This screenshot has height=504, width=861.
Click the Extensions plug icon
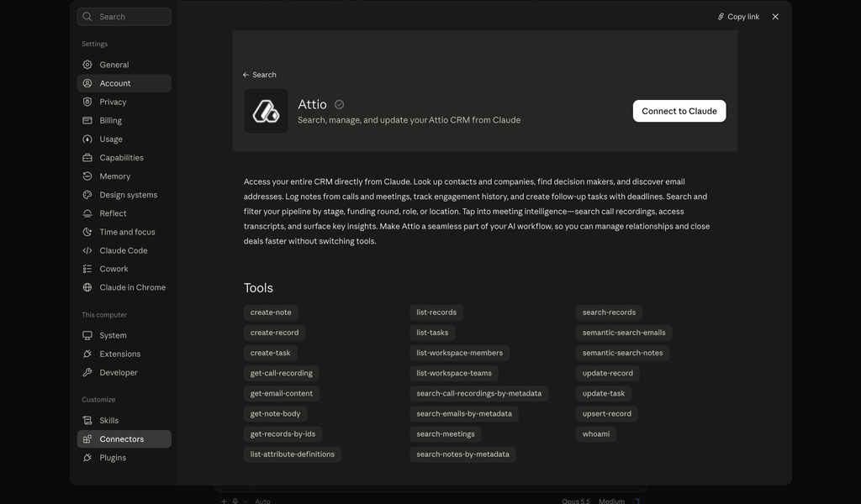[x=87, y=354]
